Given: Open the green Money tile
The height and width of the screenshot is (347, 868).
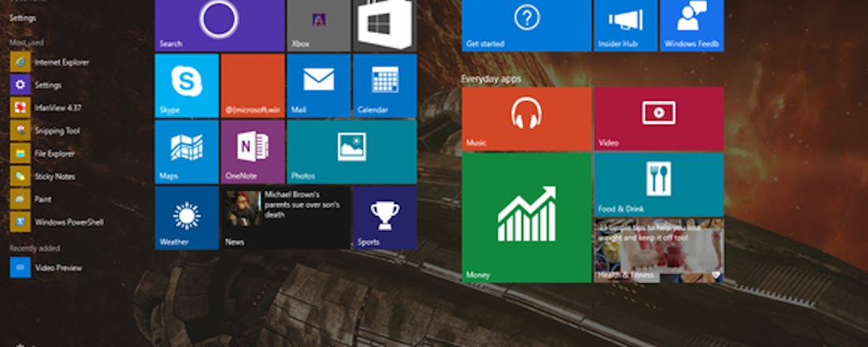Looking at the screenshot, I should (526, 217).
